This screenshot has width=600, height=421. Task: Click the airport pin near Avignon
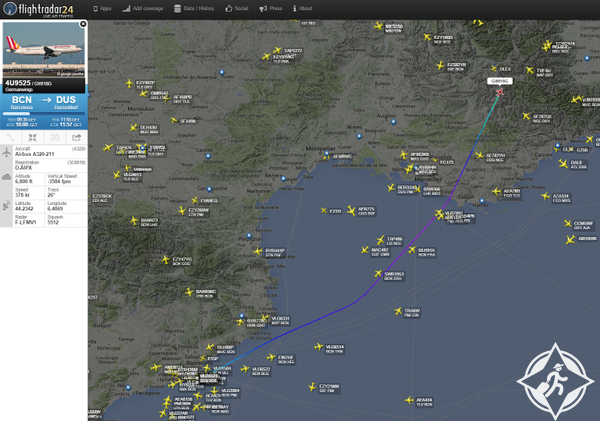click(x=393, y=122)
